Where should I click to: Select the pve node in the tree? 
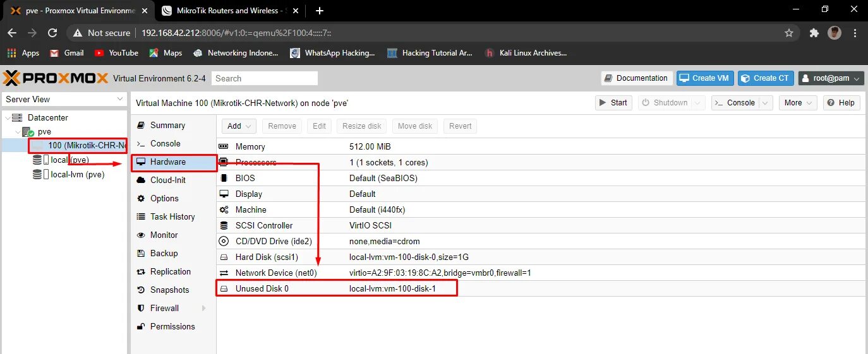[44, 132]
